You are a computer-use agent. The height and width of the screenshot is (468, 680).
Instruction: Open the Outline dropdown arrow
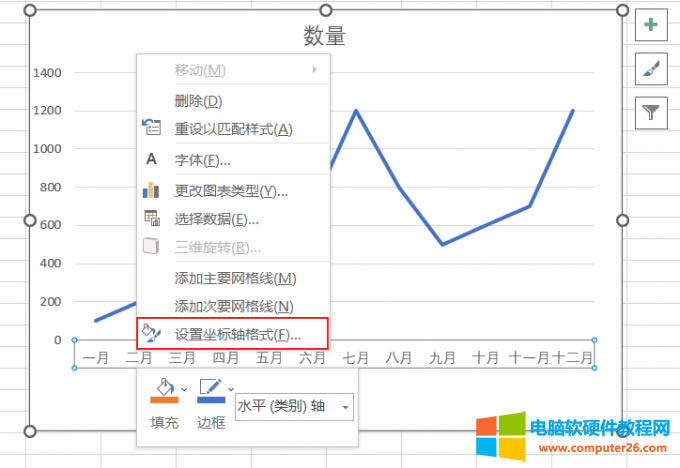tap(231, 389)
